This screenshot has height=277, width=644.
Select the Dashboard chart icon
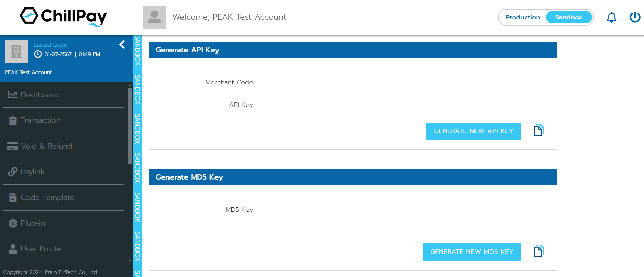(x=13, y=95)
